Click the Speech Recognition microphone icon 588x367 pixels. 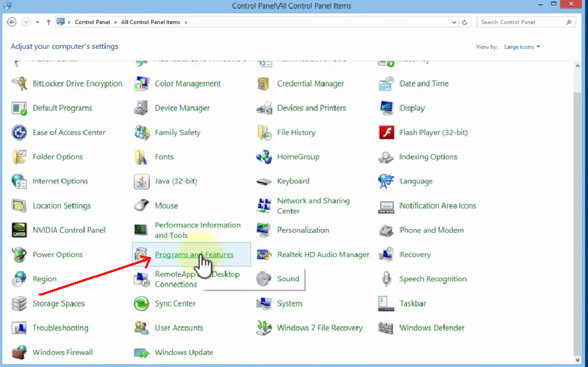tap(386, 279)
